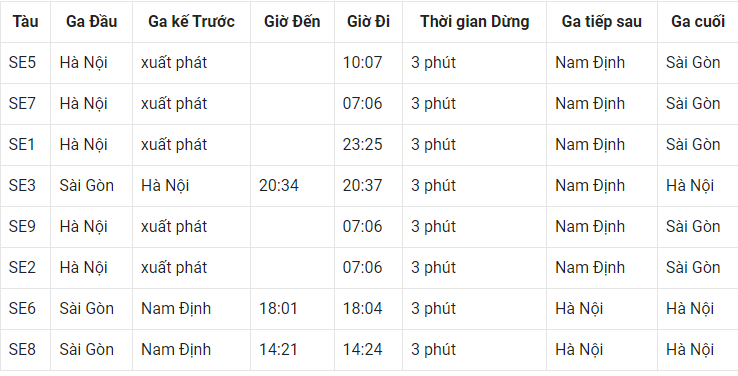The width and height of the screenshot is (738, 376).
Task: Select the Ga cuối column header
Action: tap(698, 22)
